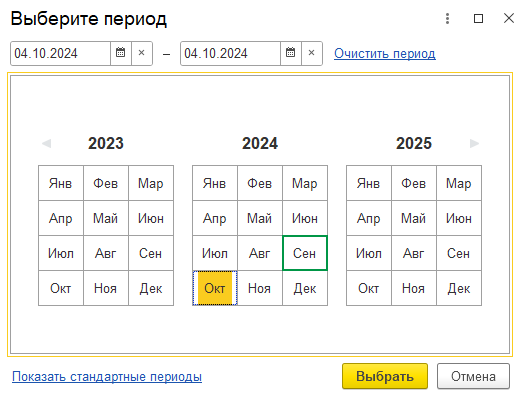Open calendar picker for start date
The width and height of the screenshot is (528, 399).
121,53
